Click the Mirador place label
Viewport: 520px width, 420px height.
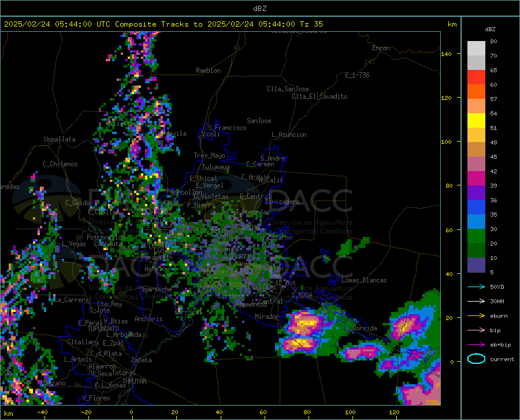266,317
